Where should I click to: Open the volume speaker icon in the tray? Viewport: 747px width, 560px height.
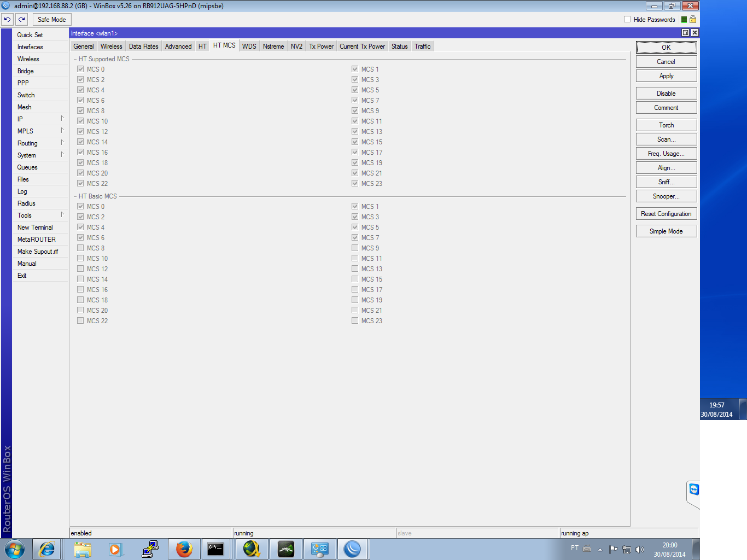tap(640, 550)
